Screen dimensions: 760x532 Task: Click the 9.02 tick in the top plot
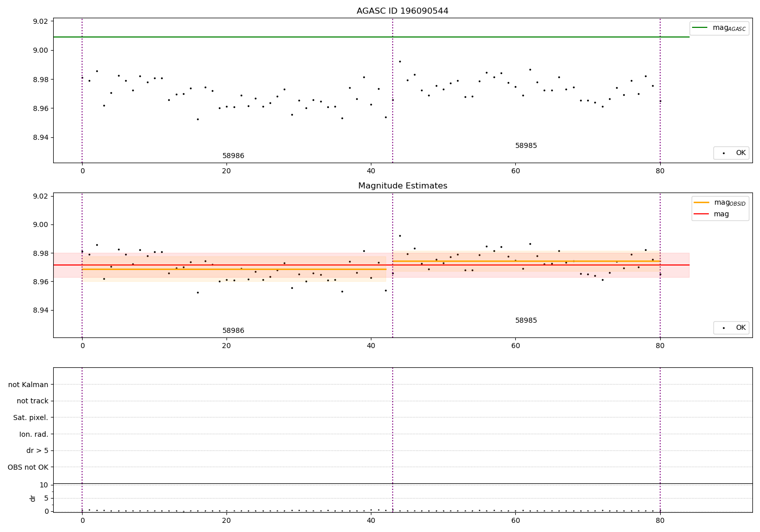coord(40,21)
